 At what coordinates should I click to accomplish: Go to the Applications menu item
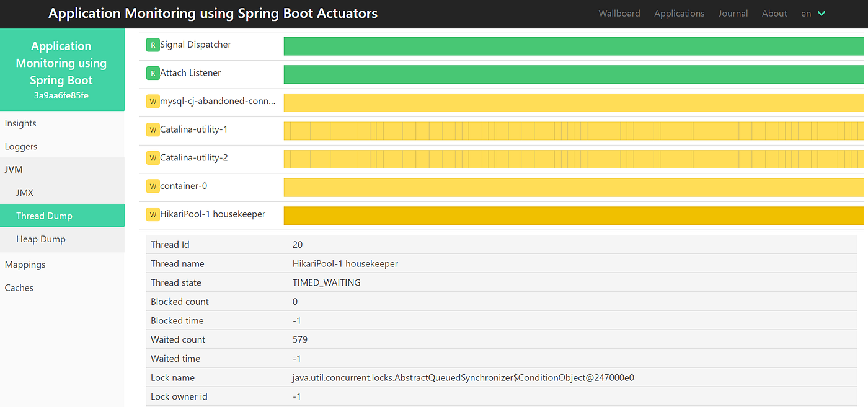tap(679, 13)
